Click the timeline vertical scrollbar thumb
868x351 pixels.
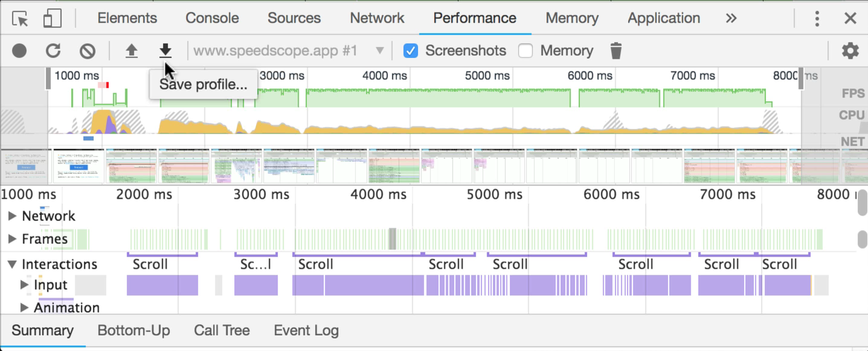click(x=863, y=202)
